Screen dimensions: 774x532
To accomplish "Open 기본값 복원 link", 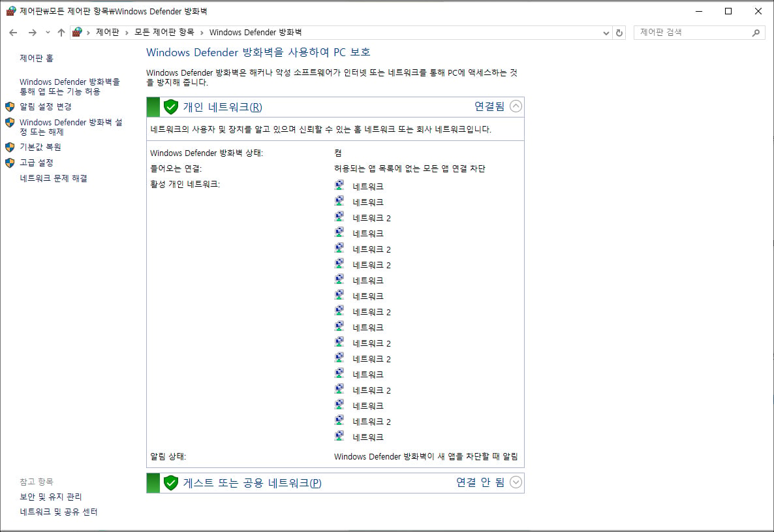I will point(40,147).
